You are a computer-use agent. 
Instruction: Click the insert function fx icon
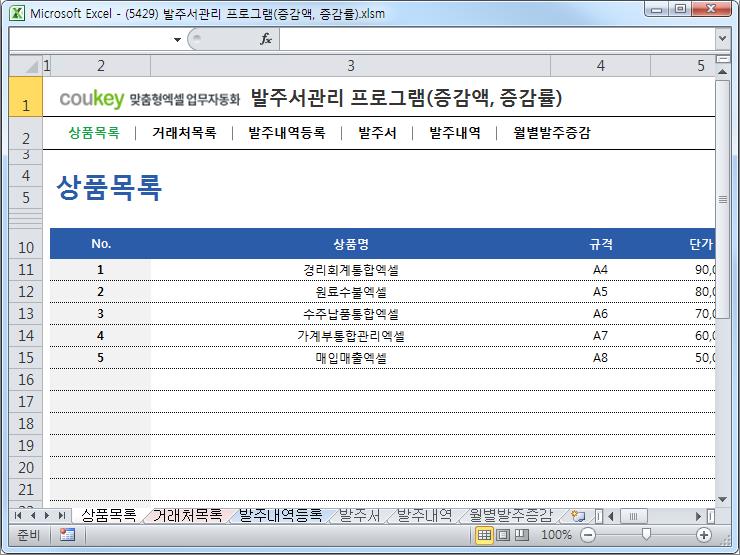[x=266, y=39]
